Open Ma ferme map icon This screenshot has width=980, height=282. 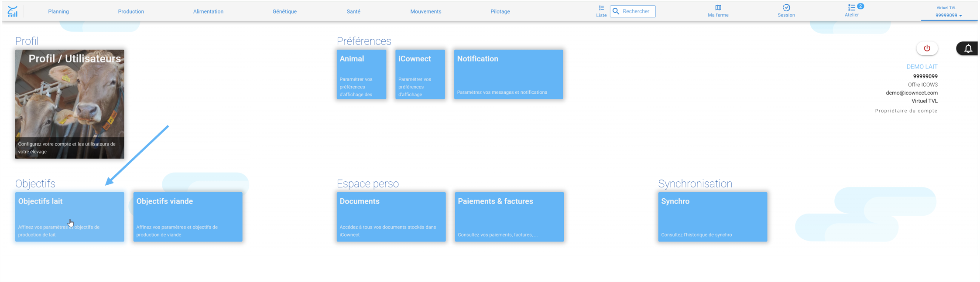pyautogui.click(x=718, y=8)
